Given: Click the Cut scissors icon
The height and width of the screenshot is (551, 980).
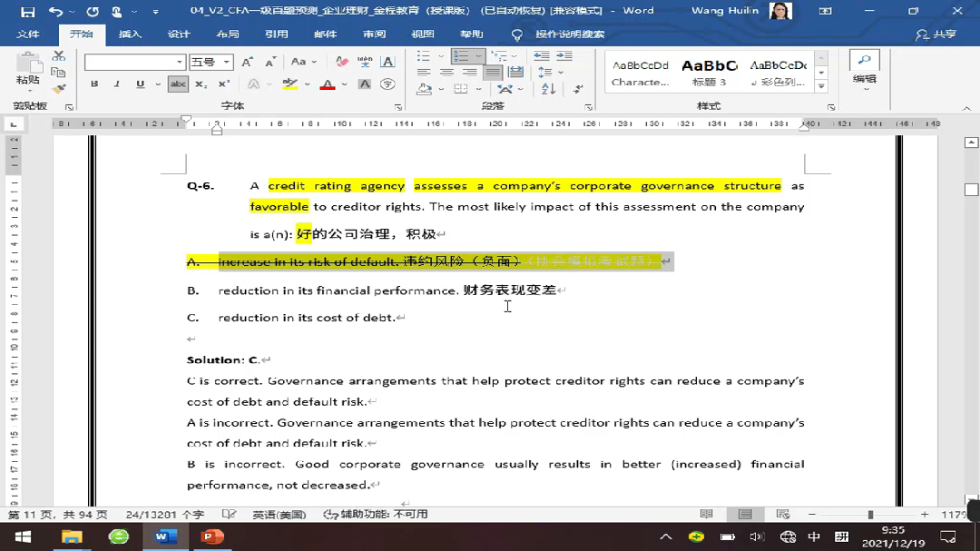Looking at the screenshot, I should (x=59, y=56).
